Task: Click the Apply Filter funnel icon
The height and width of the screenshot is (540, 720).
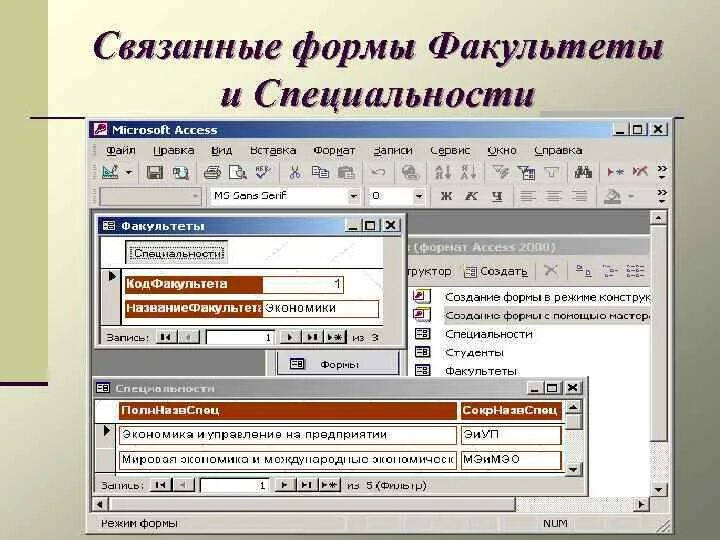Action: tap(551, 173)
